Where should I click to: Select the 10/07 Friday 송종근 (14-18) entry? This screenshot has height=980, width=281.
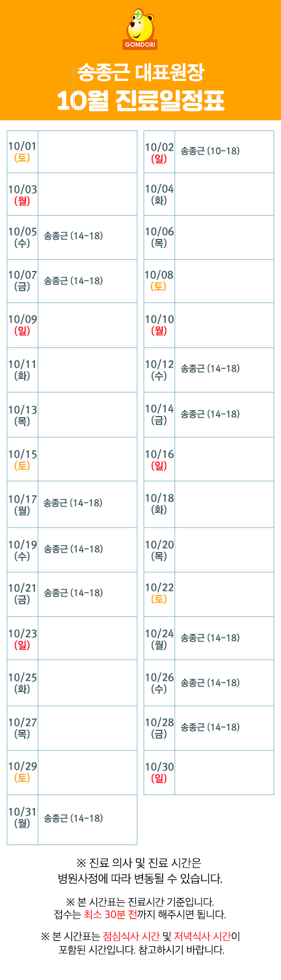(x=73, y=280)
